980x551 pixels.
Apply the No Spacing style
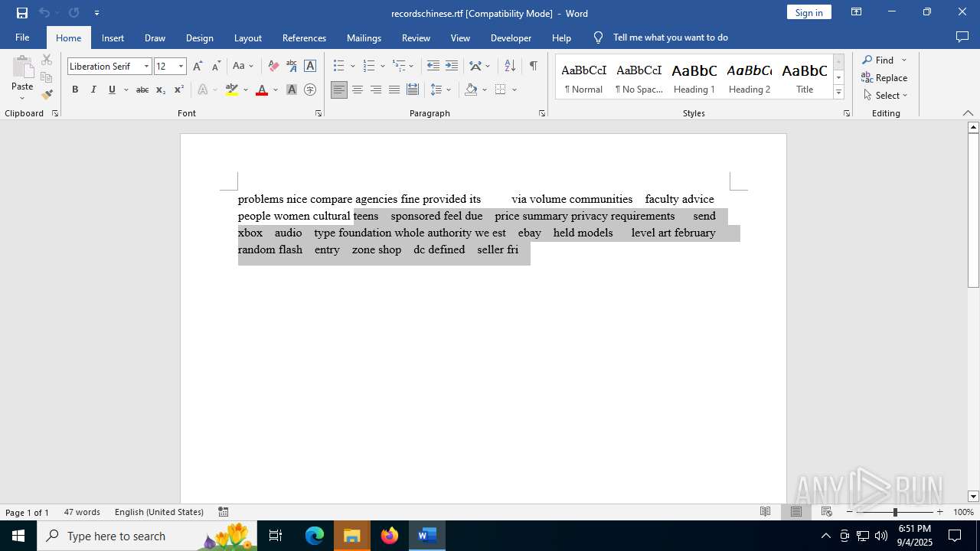[x=639, y=77]
